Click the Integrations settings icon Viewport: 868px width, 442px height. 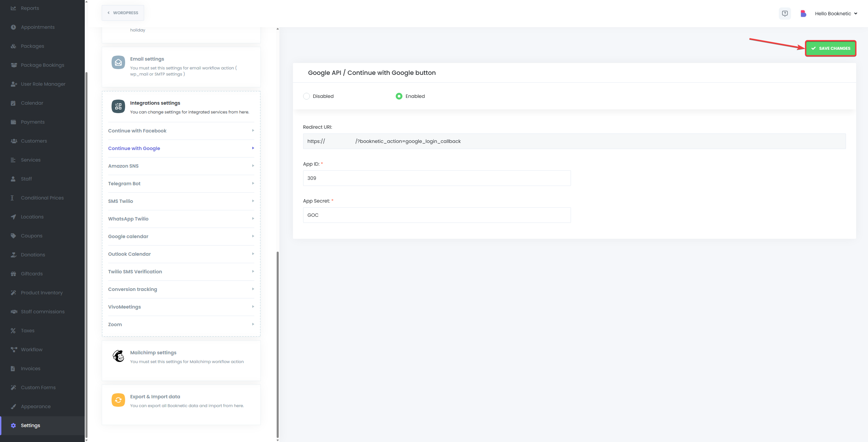(x=118, y=106)
